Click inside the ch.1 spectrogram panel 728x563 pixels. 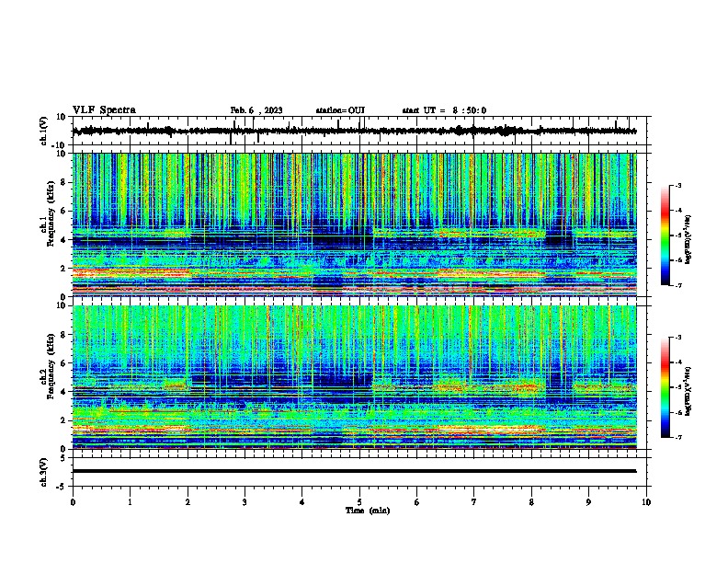pos(355,224)
